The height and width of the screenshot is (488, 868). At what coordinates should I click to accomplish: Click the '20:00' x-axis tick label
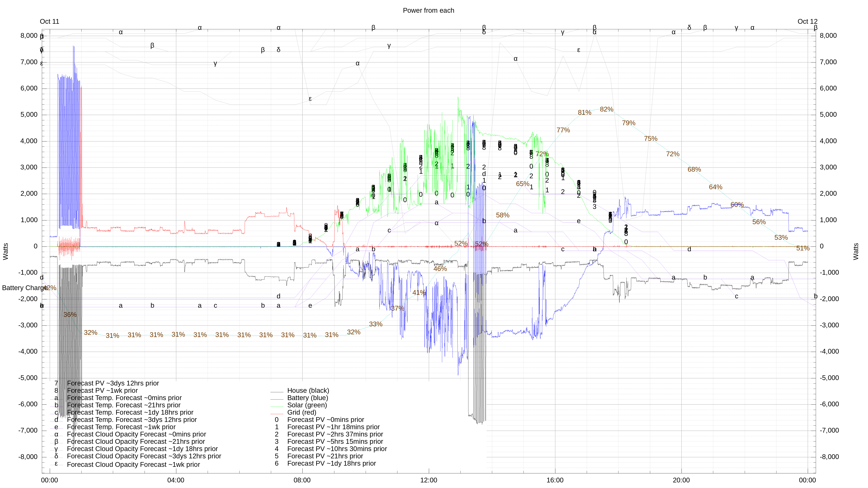tap(681, 480)
